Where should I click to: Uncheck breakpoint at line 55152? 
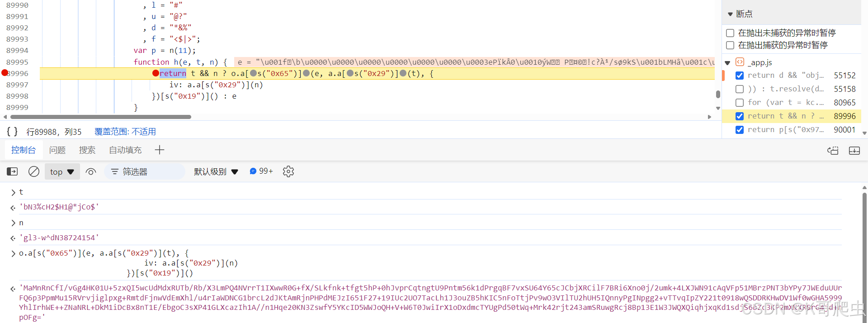(740, 76)
